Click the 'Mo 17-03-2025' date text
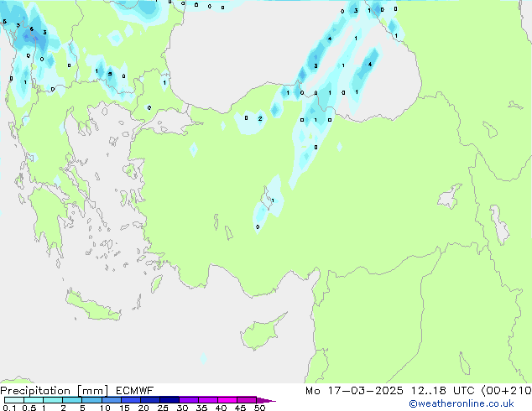 coord(354,391)
